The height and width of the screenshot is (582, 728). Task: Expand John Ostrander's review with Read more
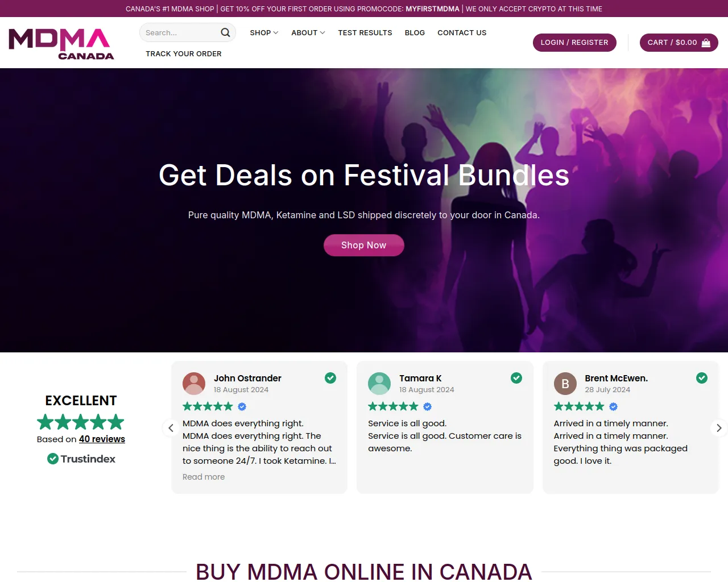[x=204, y=477]
